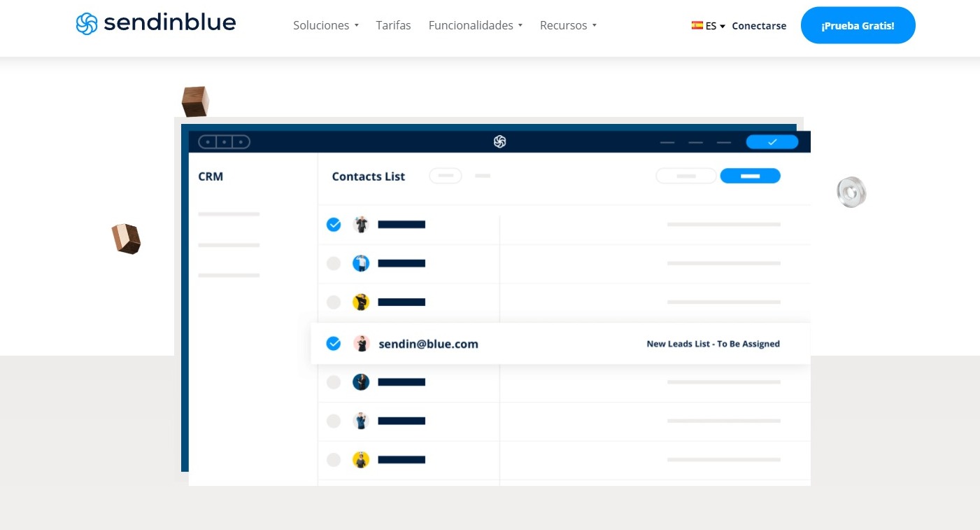Viewport: 980px width, 530px height.
Task: Click the Conectarse login link
Action: 759,26
